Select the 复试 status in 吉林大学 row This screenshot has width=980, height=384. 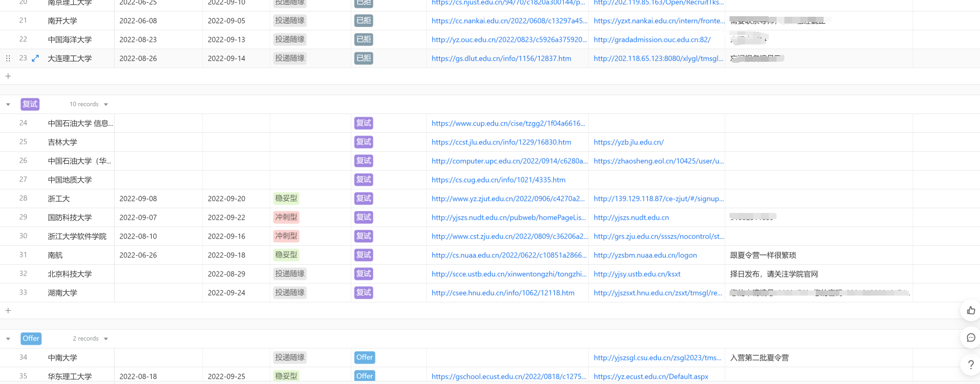tap(363, 142)
